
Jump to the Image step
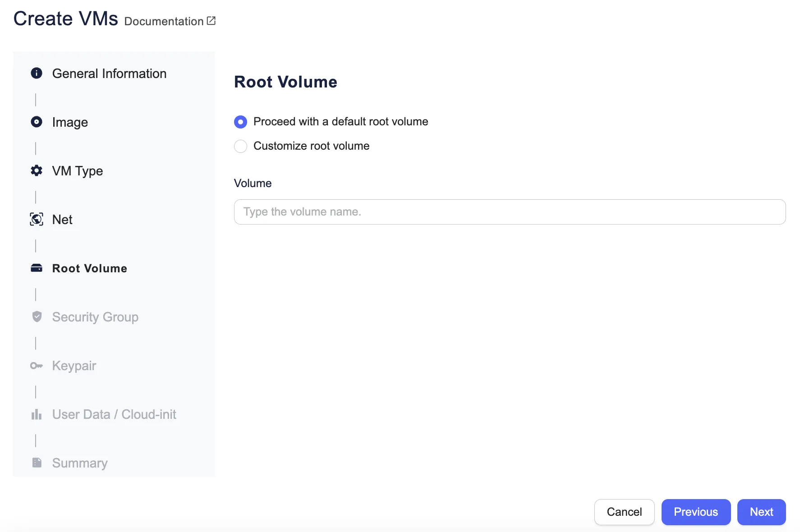70,122
